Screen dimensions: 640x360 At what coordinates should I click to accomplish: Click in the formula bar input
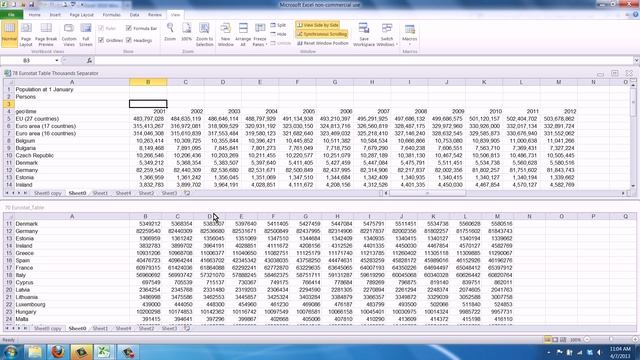363,60
